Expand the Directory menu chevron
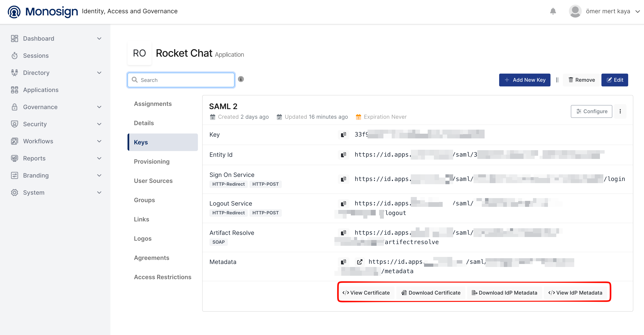 [x=99, y=73]
